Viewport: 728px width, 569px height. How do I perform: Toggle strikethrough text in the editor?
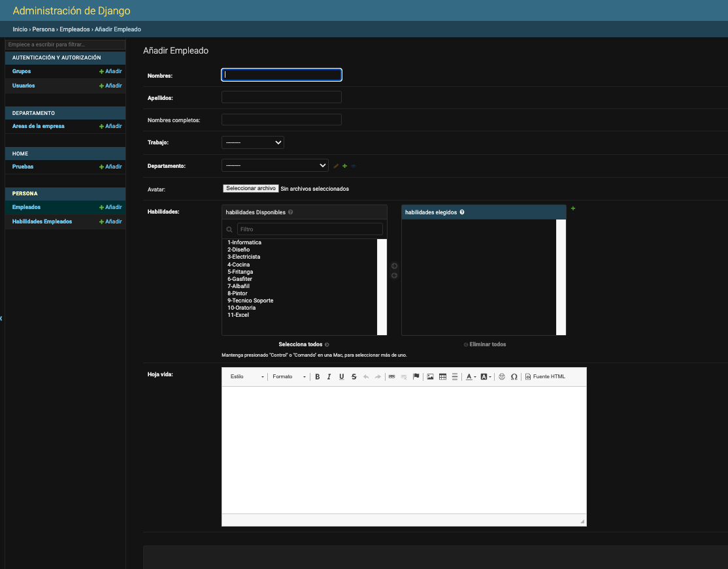354,377
